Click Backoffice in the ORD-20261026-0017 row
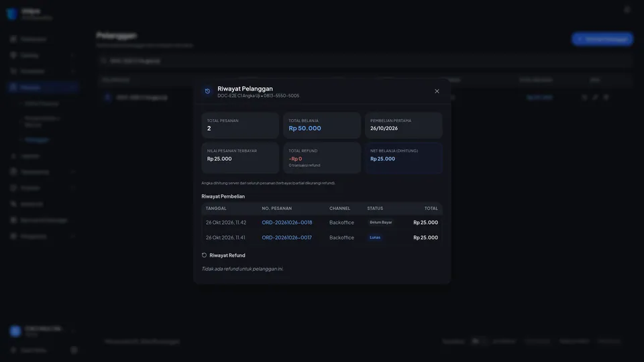Screen dimensions: 644x362 pyautogui.click(x=341, y=237)
